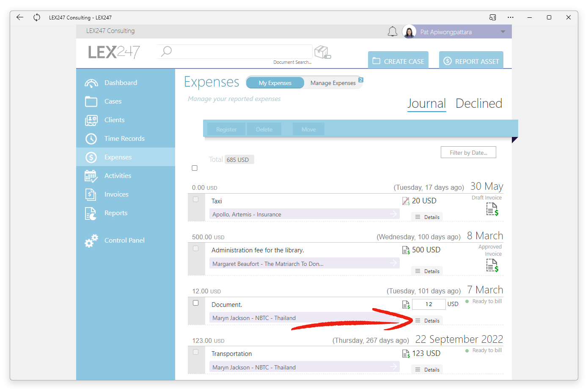Click the Document Search input field
588x391 pixels.
pyautogui.click(x=235, y=52)
